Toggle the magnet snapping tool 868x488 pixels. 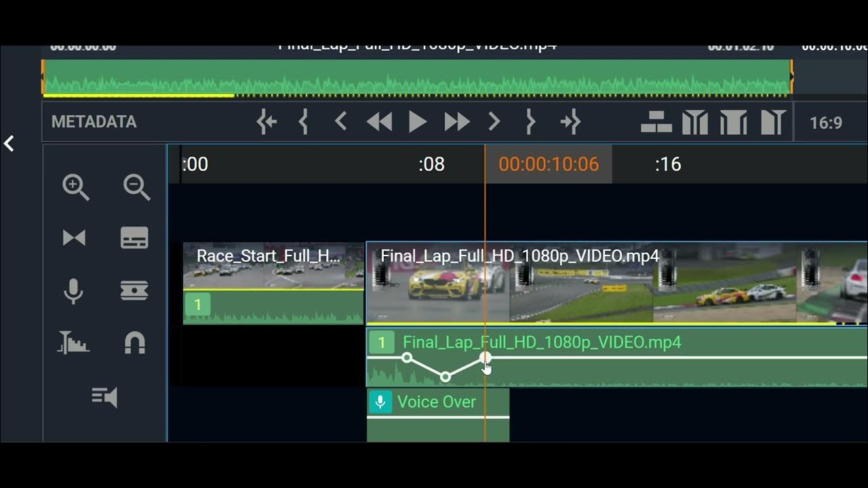[135, 343]
